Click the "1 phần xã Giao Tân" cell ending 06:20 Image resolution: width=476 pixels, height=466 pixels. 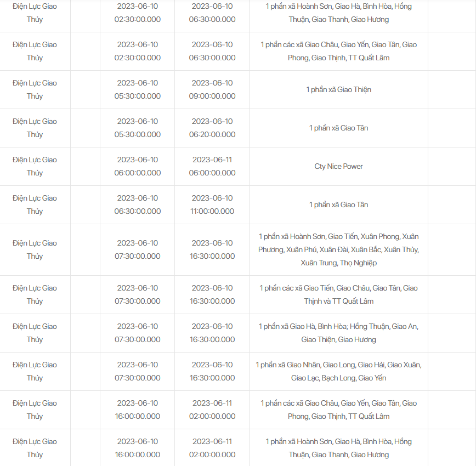click(338, 128)
